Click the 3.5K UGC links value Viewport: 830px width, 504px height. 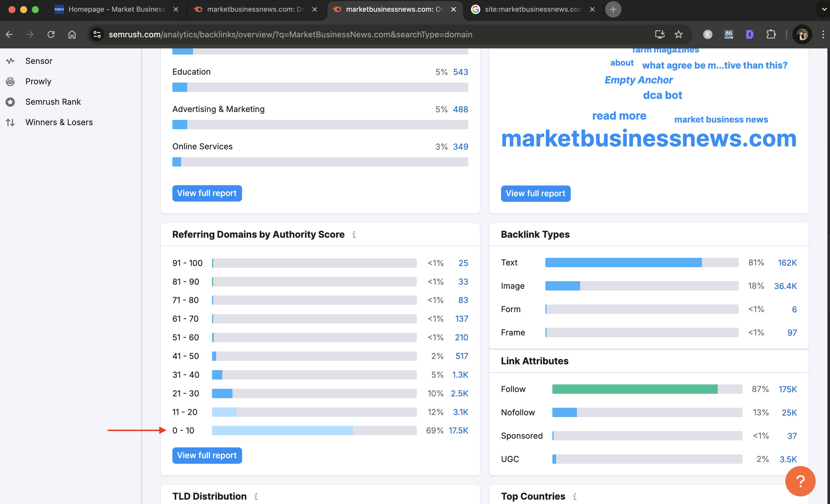[x=788, y=459]
